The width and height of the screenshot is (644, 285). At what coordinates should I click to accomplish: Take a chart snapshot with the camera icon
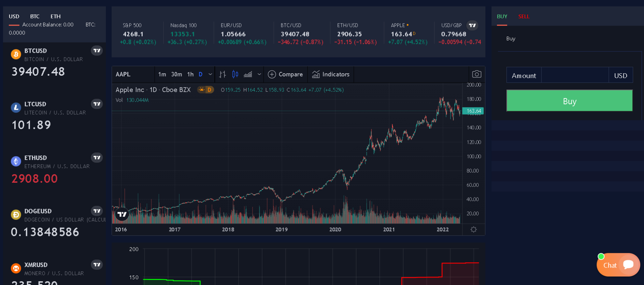[477, 74]
